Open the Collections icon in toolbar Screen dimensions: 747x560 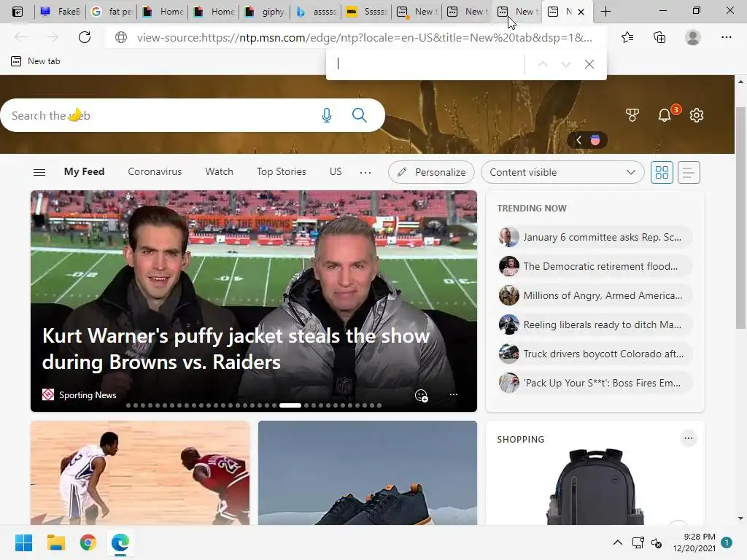pos(659,37)
